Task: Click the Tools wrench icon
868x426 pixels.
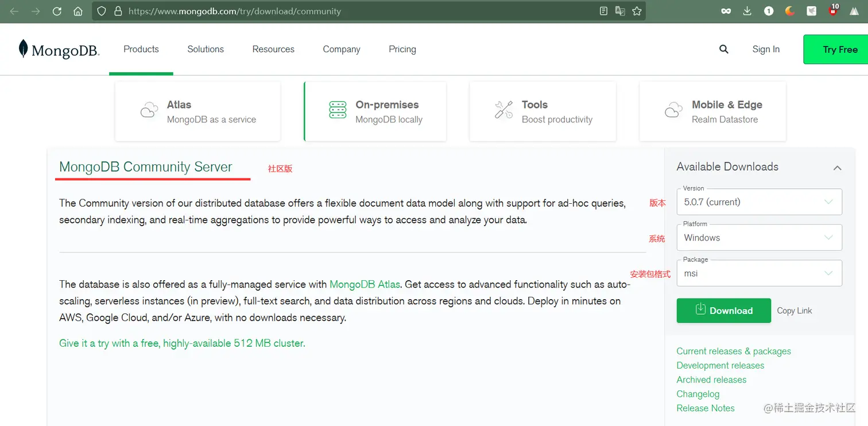Action: (x=503, y=110)
